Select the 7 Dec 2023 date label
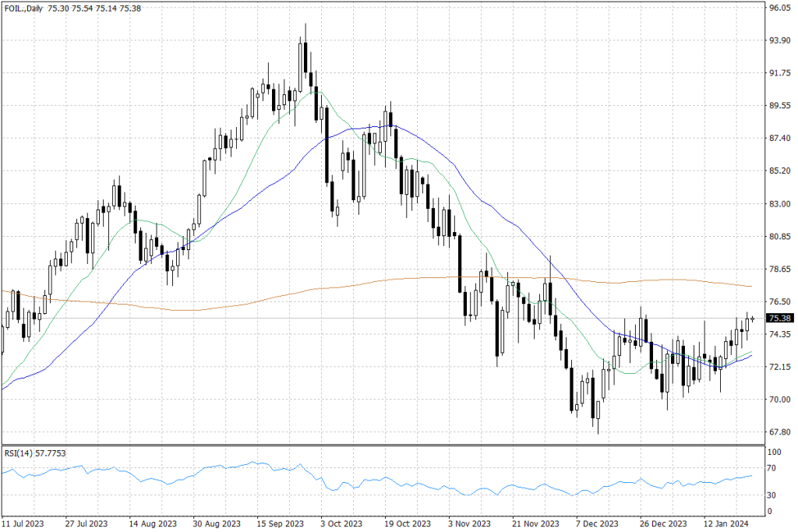798x532 pixels. click(x=596, y=523)
